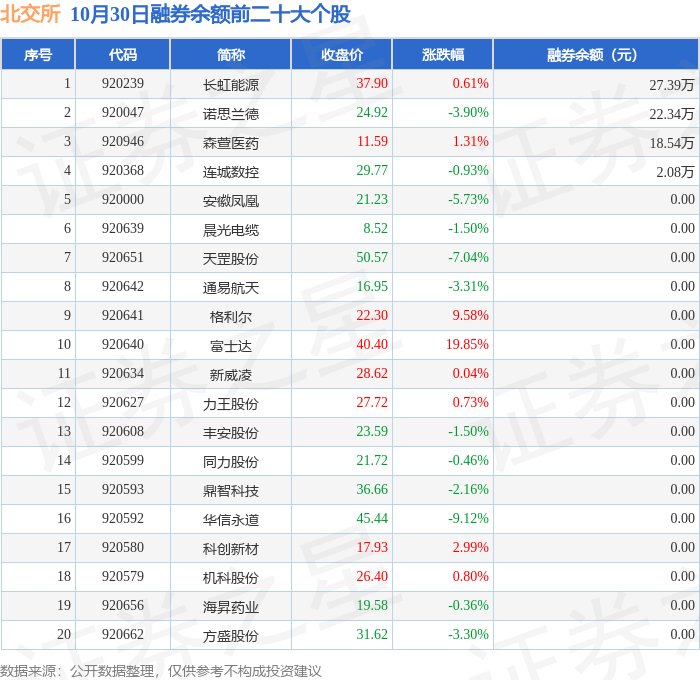Screen dimensions: 700x680
Task: Click the change value 19.85%
Action: tap(467, 345)
